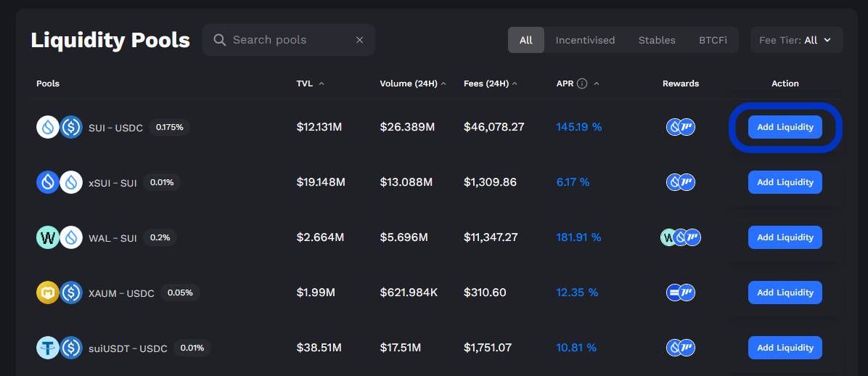Select the Incentivised filter tab
This screenshot has width=868, height=376.
[585, 40]
